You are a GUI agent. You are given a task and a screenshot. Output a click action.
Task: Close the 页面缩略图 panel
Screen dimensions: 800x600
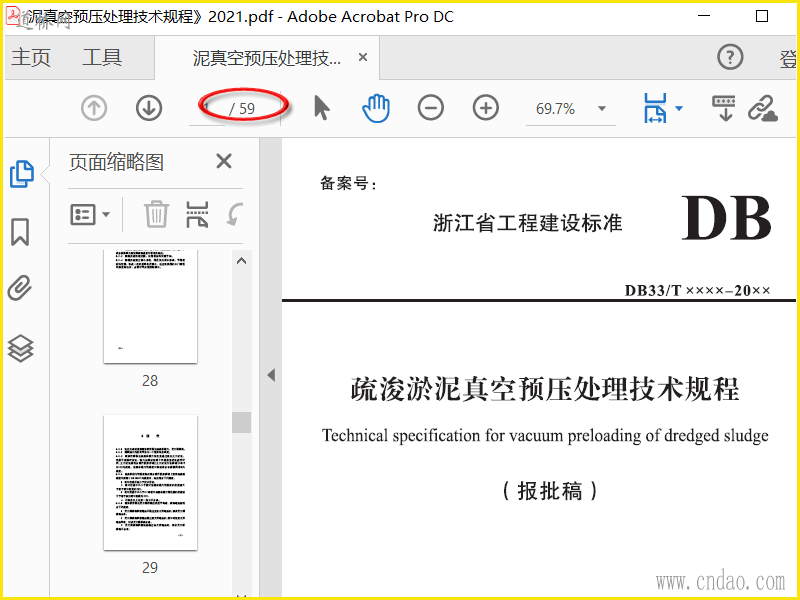pyautogui.click(x=224, y=162)
